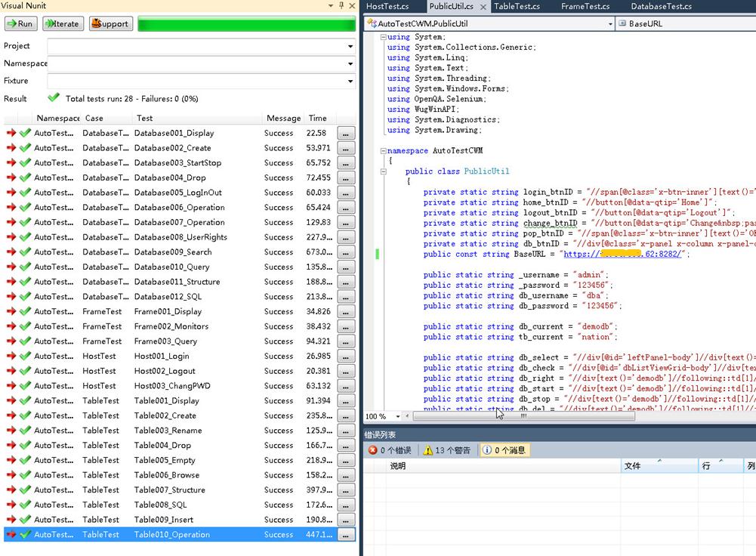Open the Support button with lifebuoy icon
The width and height of the screenshot is (756, 556).
coord(110,23)
